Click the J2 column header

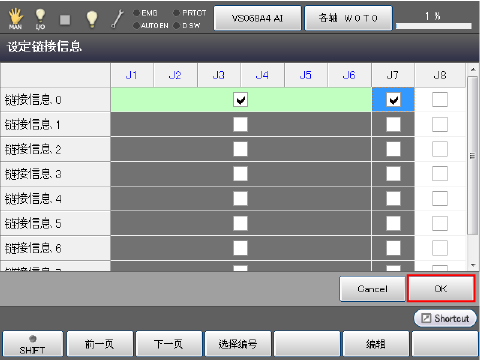(x=175, y=75)
